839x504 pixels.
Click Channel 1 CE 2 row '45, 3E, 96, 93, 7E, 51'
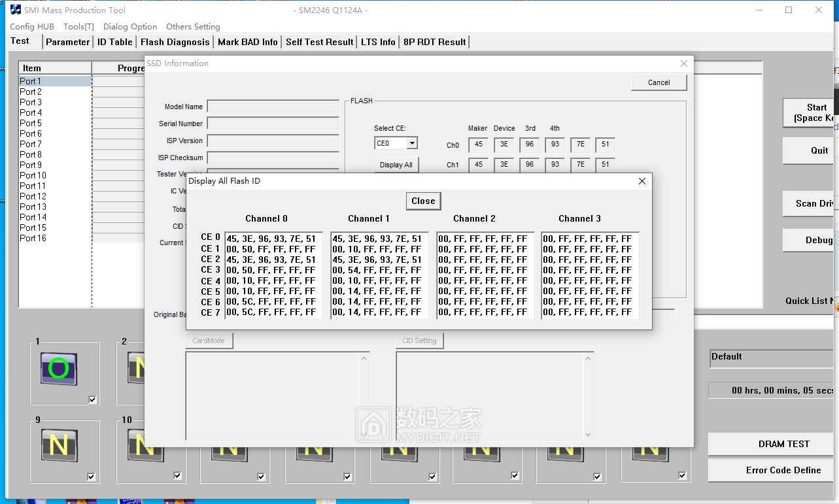point(377,260)
